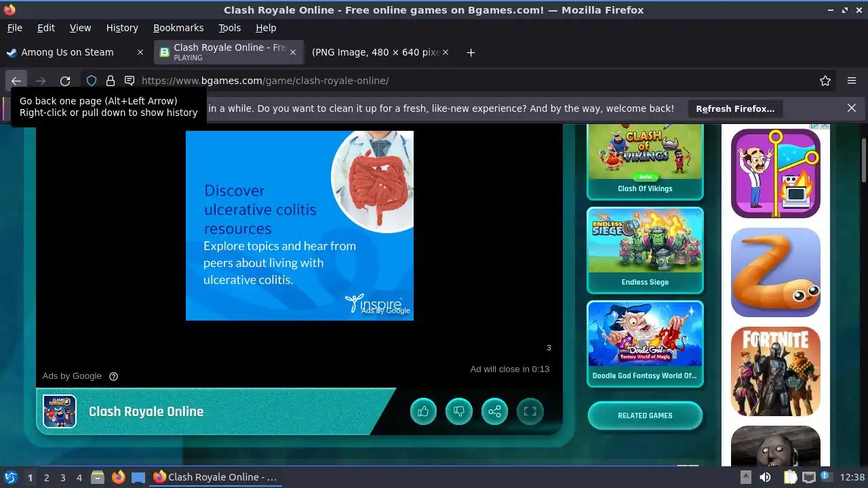Click the Granny horror game ad icon
Screen dimensions: 868x488
click(776, 446)
